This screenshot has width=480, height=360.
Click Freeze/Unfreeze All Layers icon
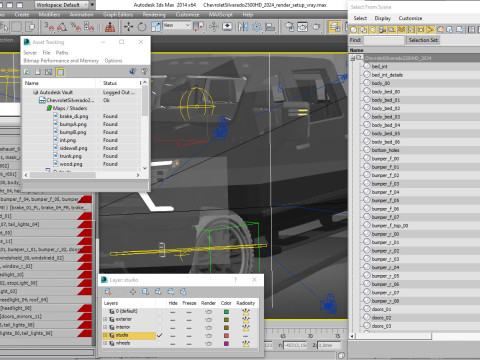[x=183, y=292]
